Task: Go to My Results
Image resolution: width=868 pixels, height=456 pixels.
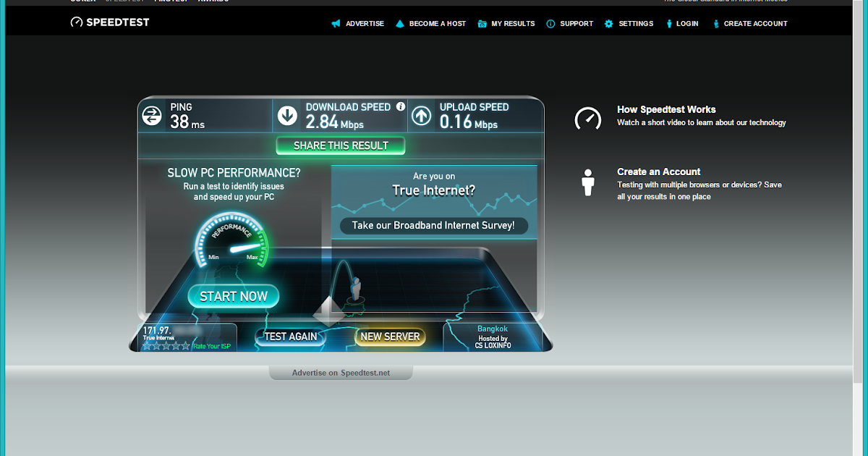Action: coord(513,24)
